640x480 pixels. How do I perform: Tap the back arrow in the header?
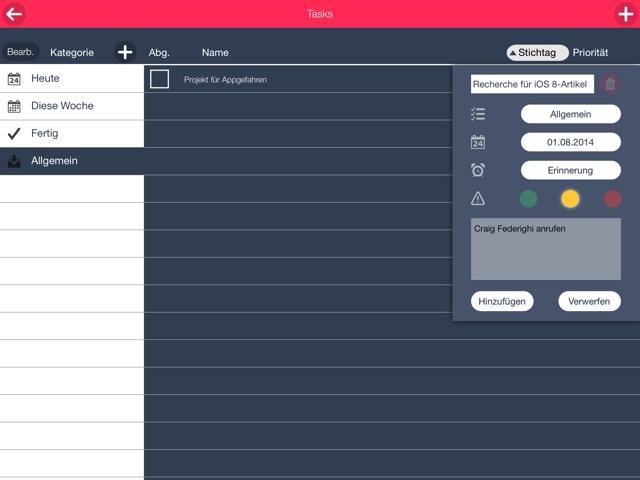(14, 14)
